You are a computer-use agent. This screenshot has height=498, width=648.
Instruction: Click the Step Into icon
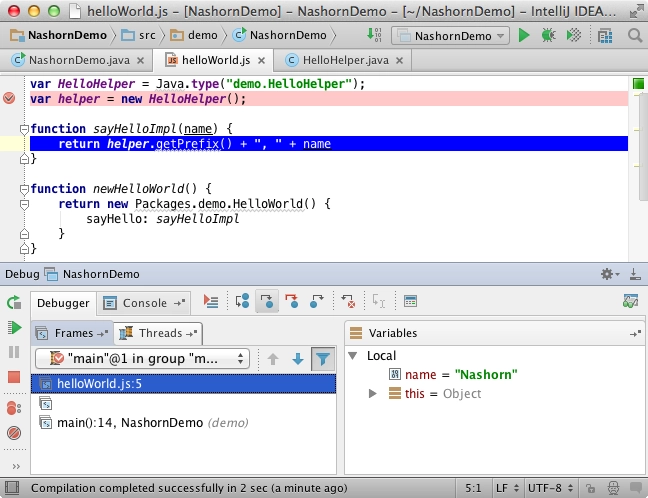[x=267, y=301]
